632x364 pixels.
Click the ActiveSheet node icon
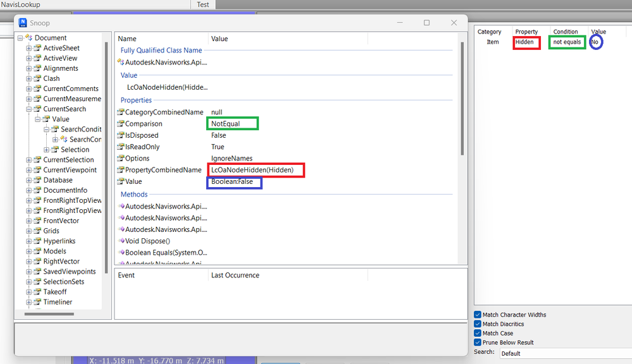point(37,48)
